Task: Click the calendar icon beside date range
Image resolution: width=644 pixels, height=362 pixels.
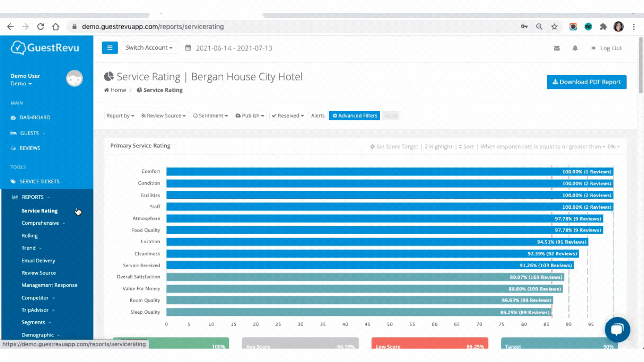Action: tap(188, 48)
